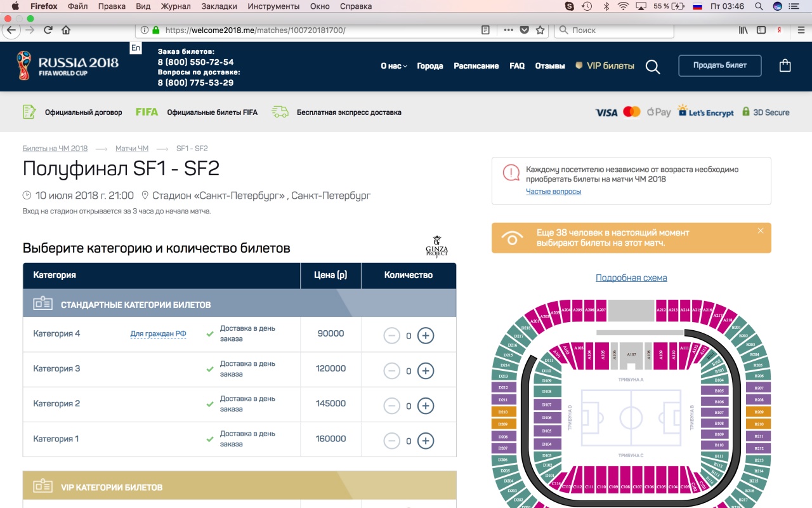
Task: Switch site language to En
Action: tap(135, 48)
